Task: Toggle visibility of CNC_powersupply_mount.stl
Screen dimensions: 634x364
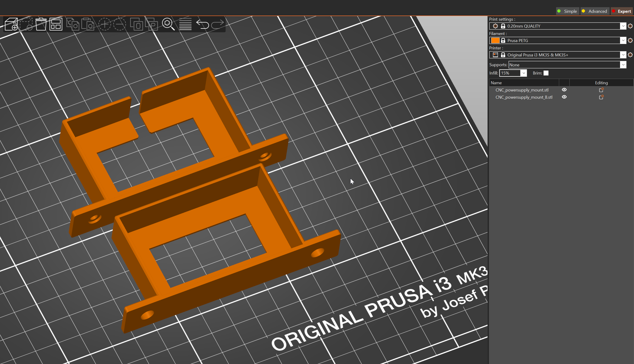Action: click(564, 90)
